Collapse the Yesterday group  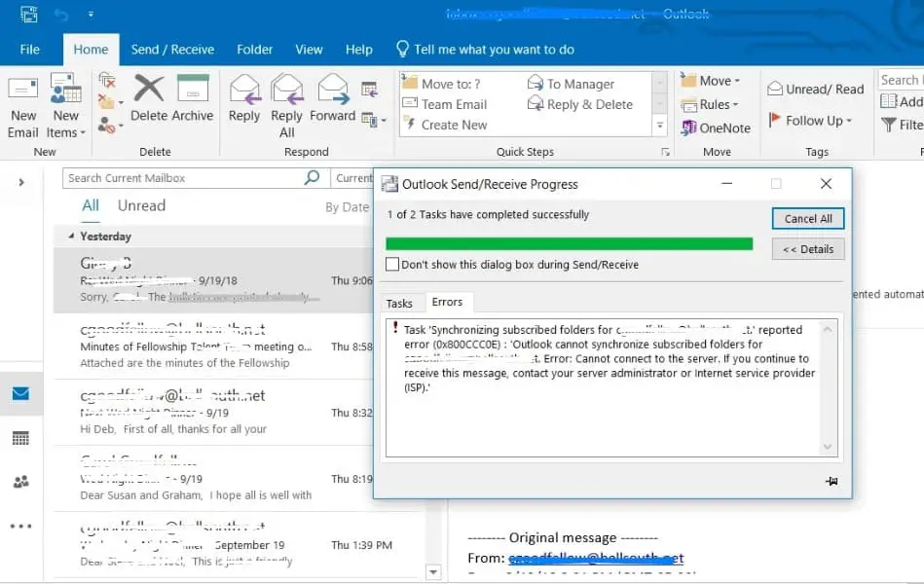click(x=71, y=236)
